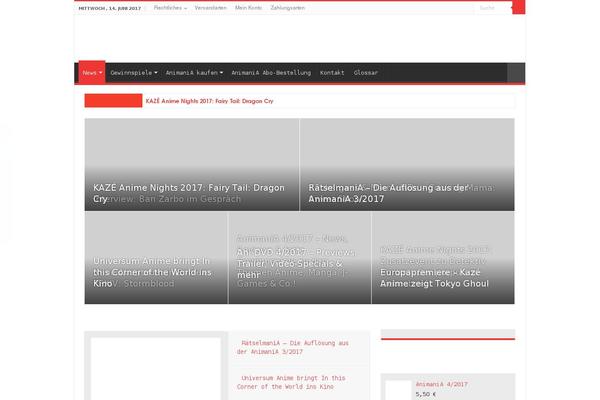The image size is (600, 400).
Task: Open the AnimaniA 4/2017 product link
Action: click(442, 384)
